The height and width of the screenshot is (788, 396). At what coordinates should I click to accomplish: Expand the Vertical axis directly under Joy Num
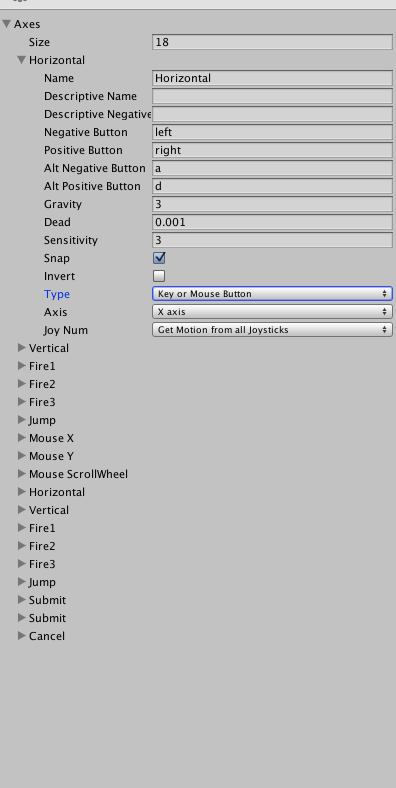coord(22,348)
